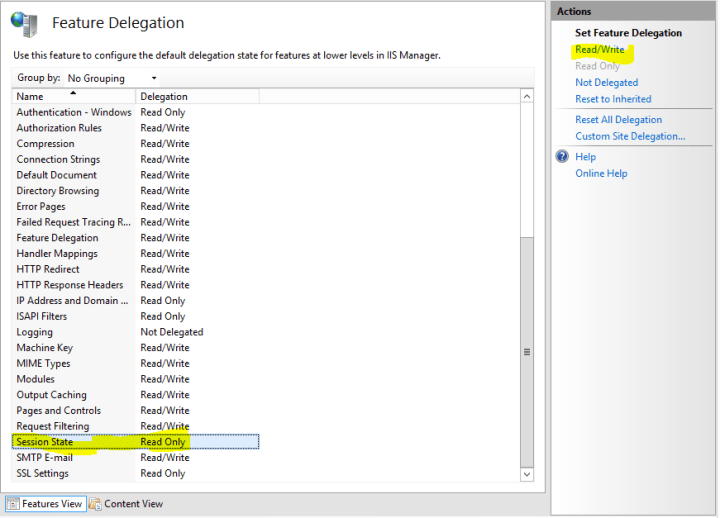Select the Session State row

click(135, 442)
